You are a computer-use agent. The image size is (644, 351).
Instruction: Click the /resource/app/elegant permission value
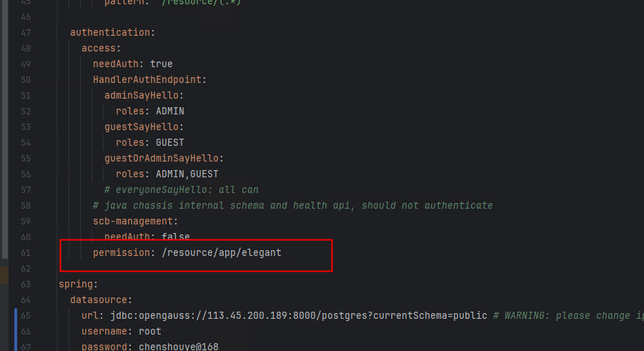(x=220, y=253)
